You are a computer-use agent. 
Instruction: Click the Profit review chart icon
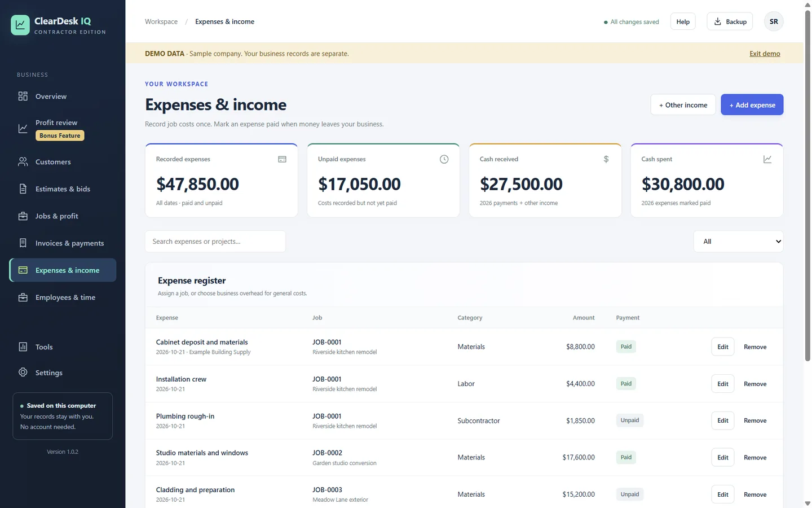coord(23,129)
